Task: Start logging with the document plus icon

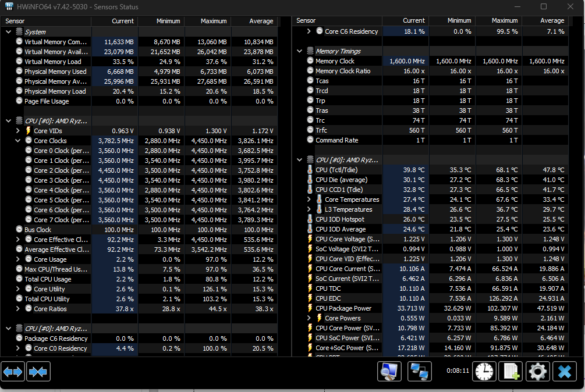Action: point(510,372)
